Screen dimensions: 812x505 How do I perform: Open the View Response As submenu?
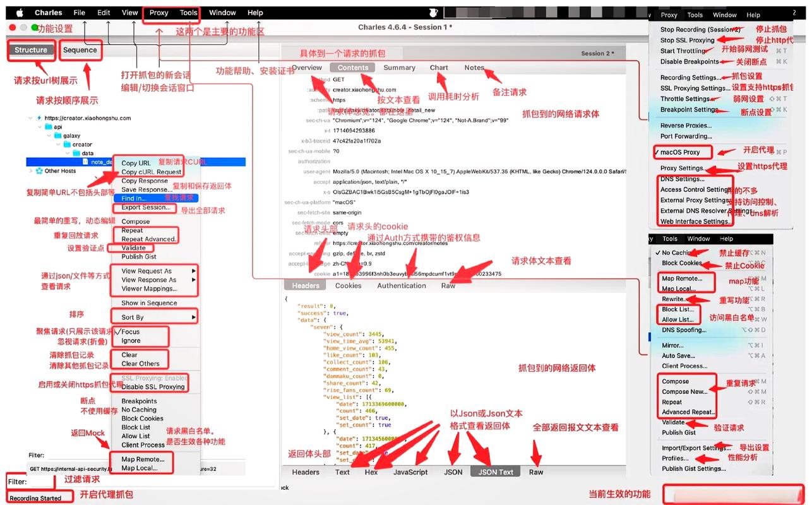(x=158, y=280)
